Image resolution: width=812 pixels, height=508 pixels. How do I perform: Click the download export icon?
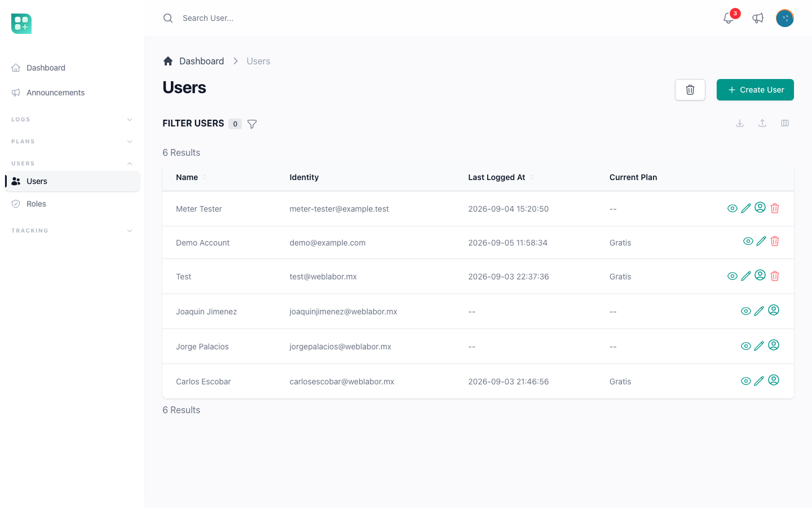[x=740, y=123]
